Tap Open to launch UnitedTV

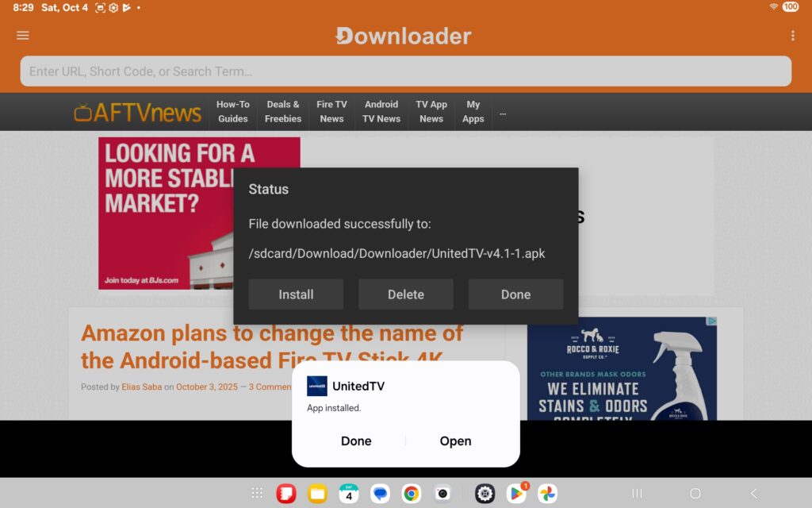point(455,441)
